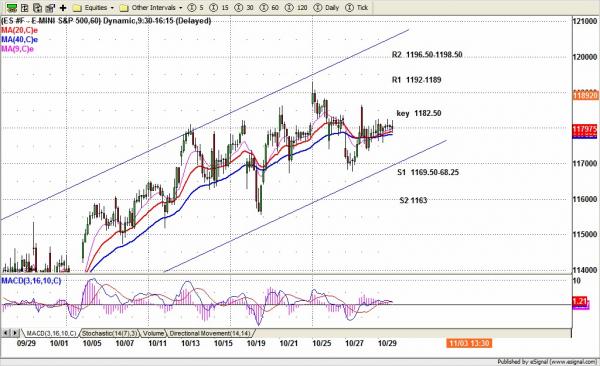The image size is (600, 366).
Task: Click the 115000 price axis label
Action: (585, 234)
